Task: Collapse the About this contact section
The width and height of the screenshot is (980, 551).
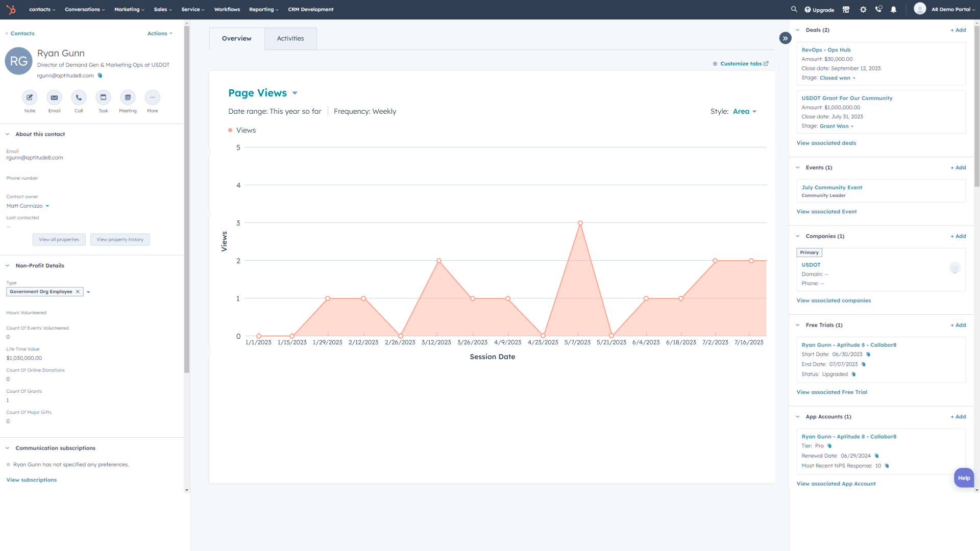Action: coord(8,134)
